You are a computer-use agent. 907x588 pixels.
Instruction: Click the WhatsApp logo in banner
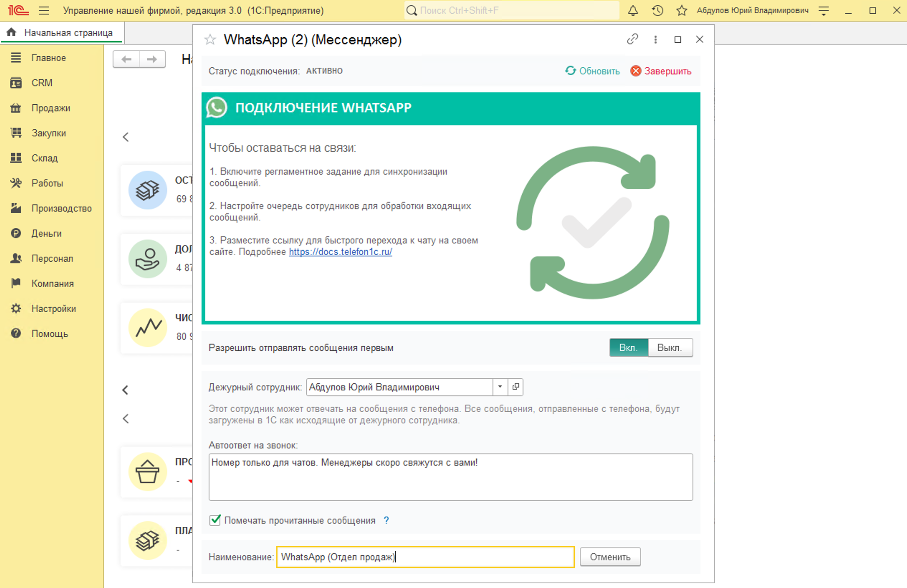click(217, 108)
